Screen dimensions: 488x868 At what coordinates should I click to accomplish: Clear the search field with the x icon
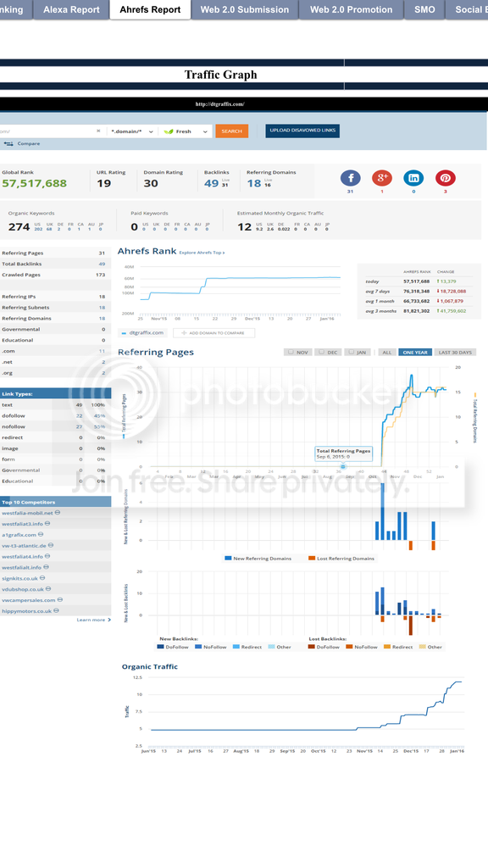[x=98, y=131]
